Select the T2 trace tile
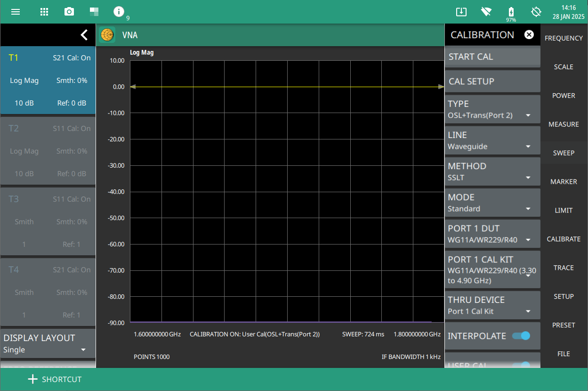This screenshot has height=391, width=588. pos(48,151)
